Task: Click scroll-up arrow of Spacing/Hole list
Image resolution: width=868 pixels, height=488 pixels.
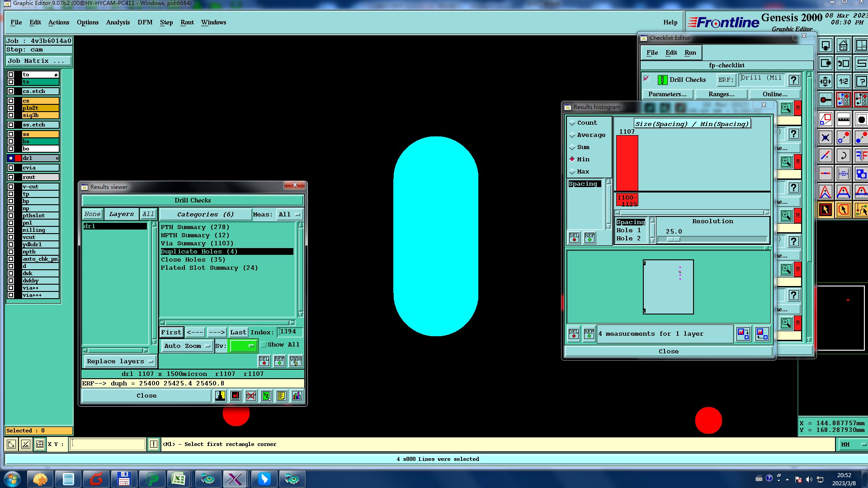Action: (652, 220)
